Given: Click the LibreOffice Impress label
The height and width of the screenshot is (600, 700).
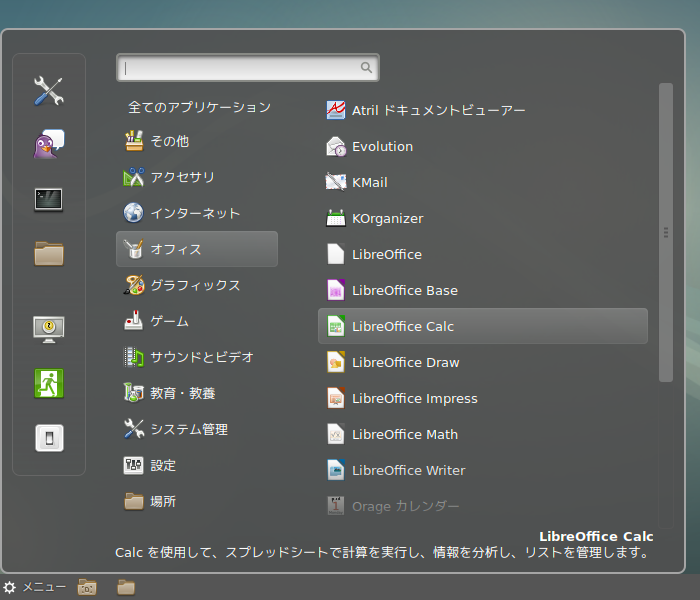Looking at the screenshot, I should click(x=415, y=399).
